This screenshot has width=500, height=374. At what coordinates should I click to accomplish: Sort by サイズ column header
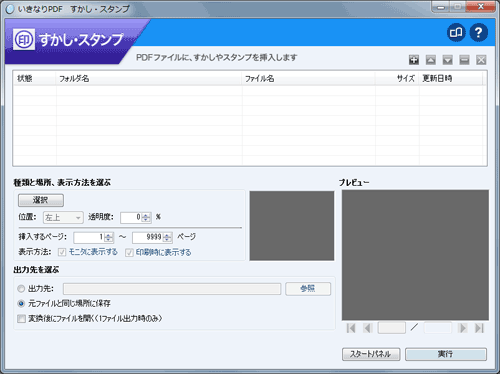pyautogui.click(x=397, y=79)
